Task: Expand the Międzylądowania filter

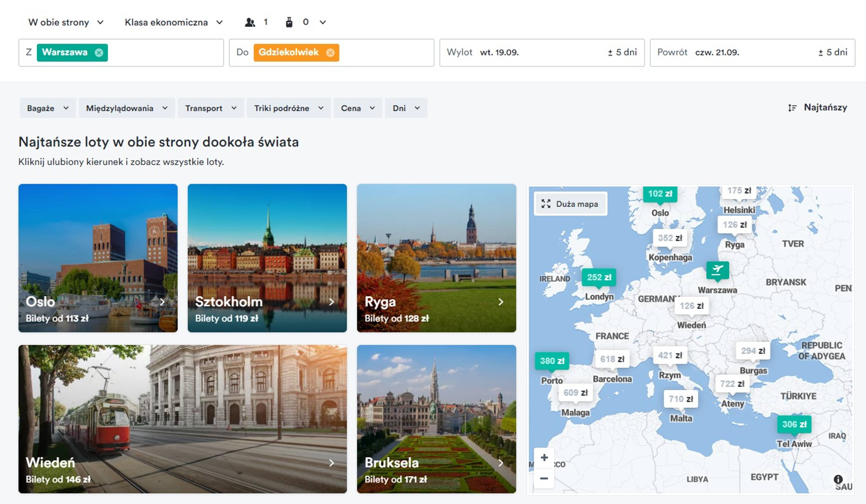Action: point(127,108)
